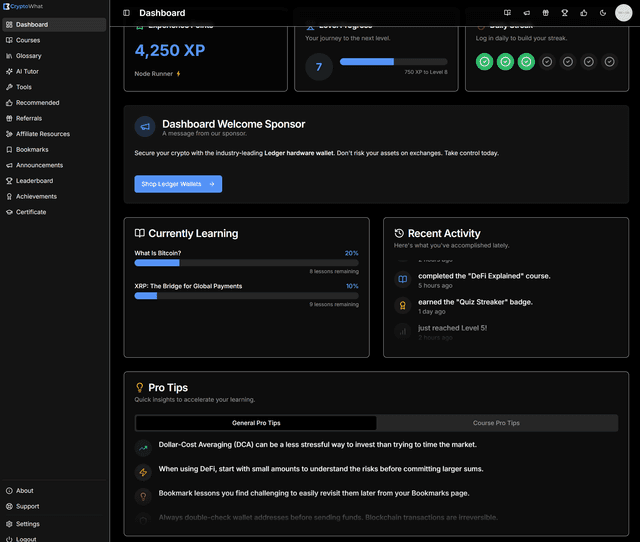Collapse the sidebar with the panel toggle icon
This screenshot has height=542, width=640.
tap(127, 13)
